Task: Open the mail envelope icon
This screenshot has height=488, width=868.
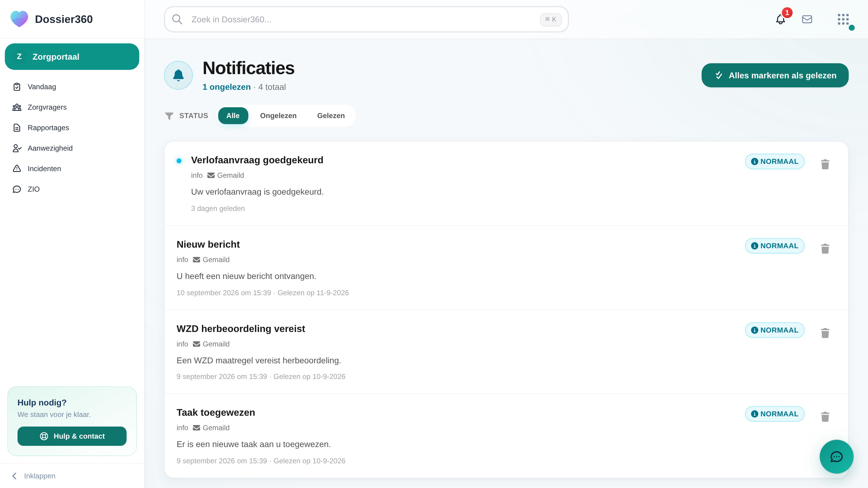Action: [x=807, y=19]
